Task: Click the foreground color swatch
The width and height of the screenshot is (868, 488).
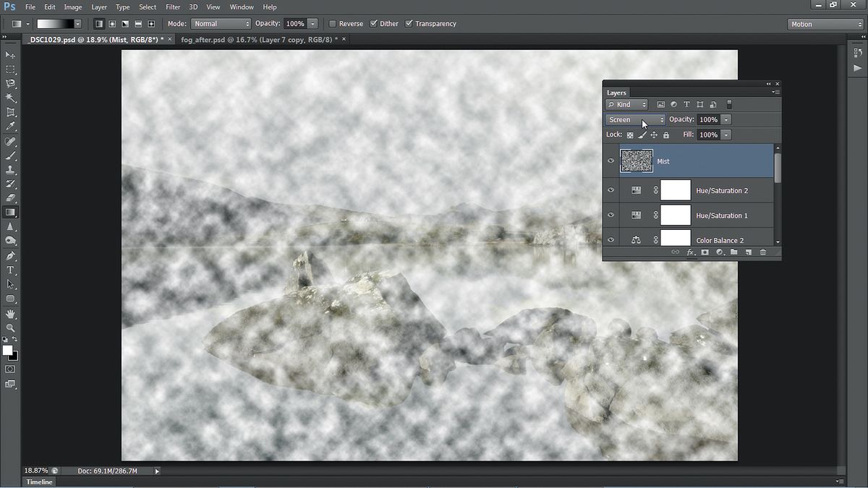Action: 7,350
